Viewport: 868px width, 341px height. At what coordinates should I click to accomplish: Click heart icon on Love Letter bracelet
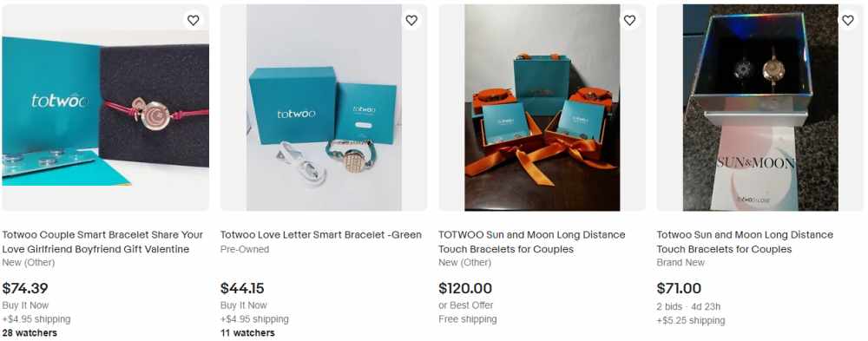tap(411, 21)
